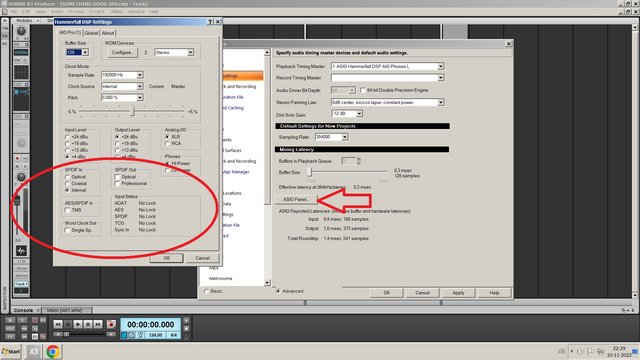The image size is (640, 360).
Task: Select +13 dBu Output Level
Action: pyautogui.click(x=117, y=150)
